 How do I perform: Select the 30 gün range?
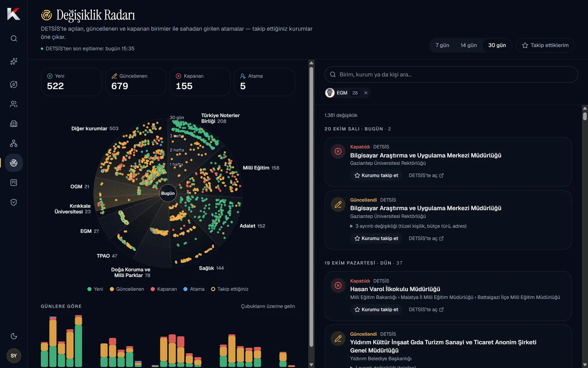[x=497, y=45]
